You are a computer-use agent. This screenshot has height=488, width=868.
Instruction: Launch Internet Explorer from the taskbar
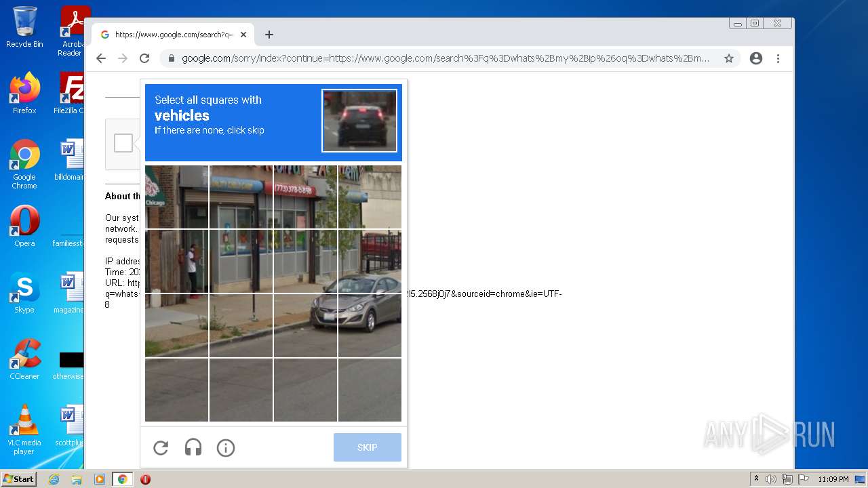point(54,479)
